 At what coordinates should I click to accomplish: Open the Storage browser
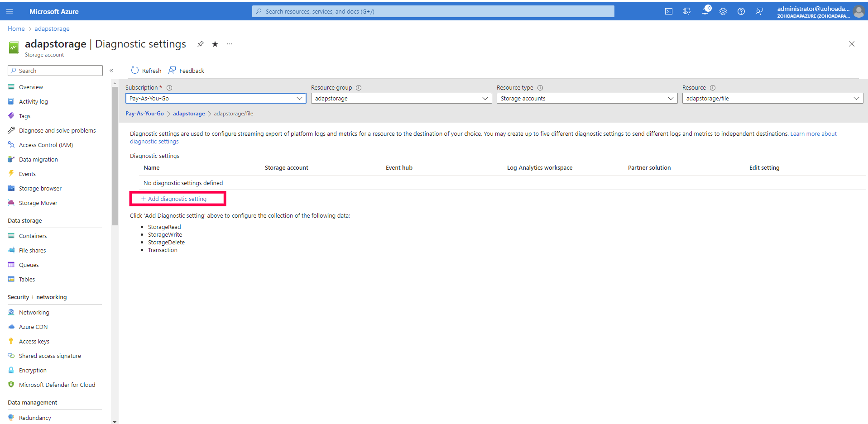point(40,188)
